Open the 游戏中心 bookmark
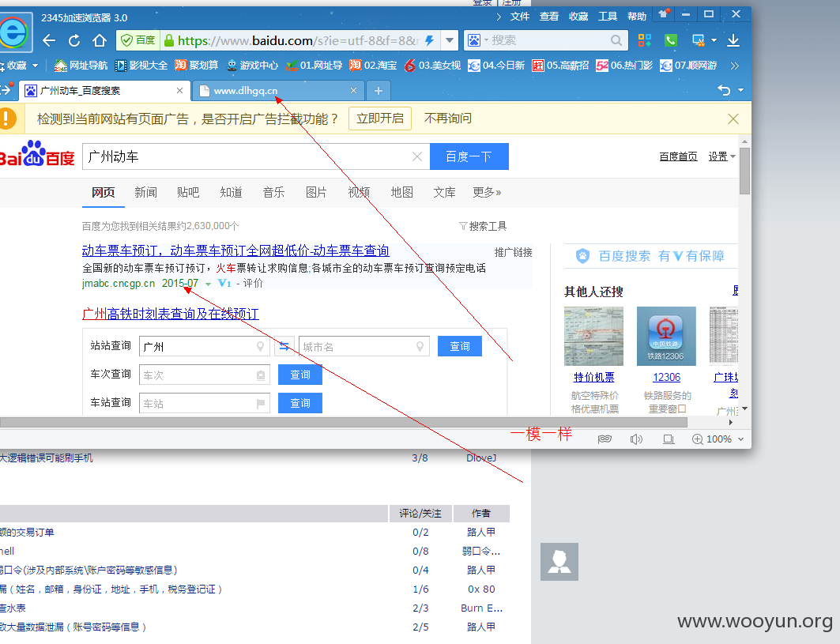 (x=252, y=66)
